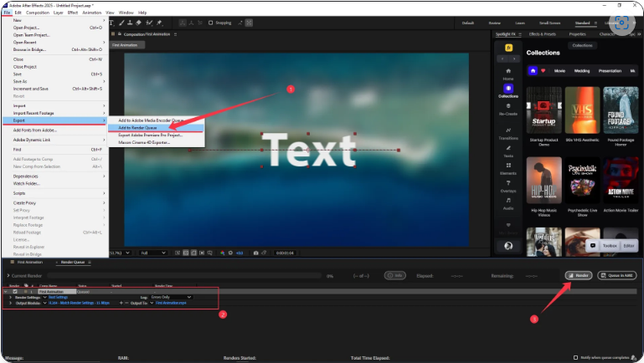
Task: Open Best Settings render settings link
Action: (x=58, y=298)
